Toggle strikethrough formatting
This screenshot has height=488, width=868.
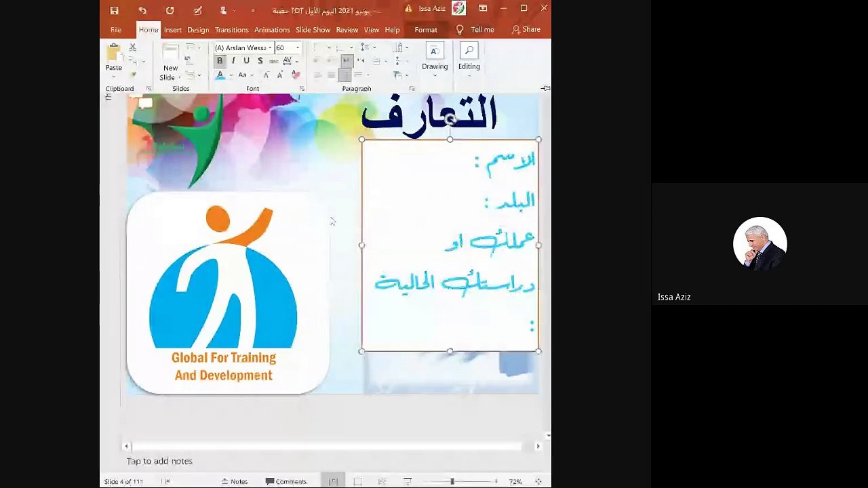click(274, 61)
